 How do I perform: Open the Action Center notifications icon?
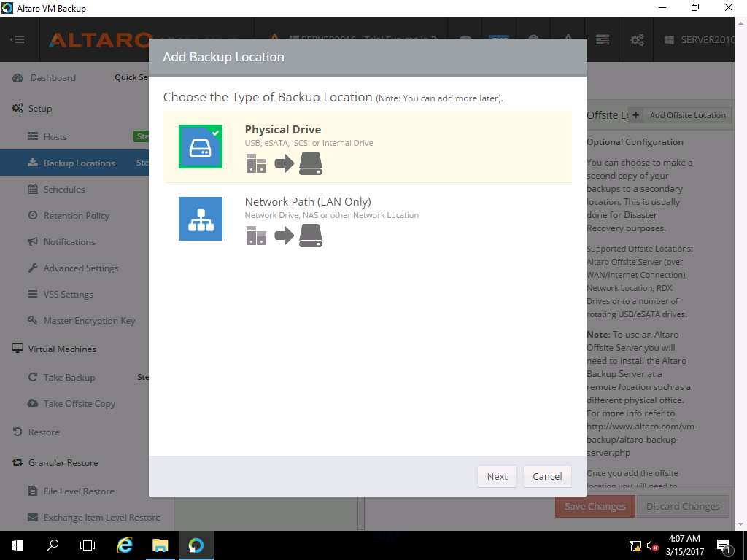click(x=724, y=545)
